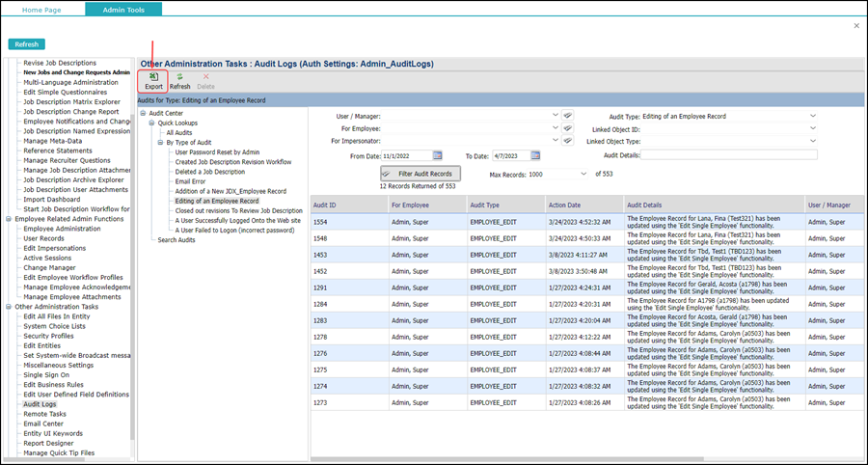The width and height of the screenshot is (868, 465).
Task: Select Deleted a Job Description audit type
Action: pos(210,172)
